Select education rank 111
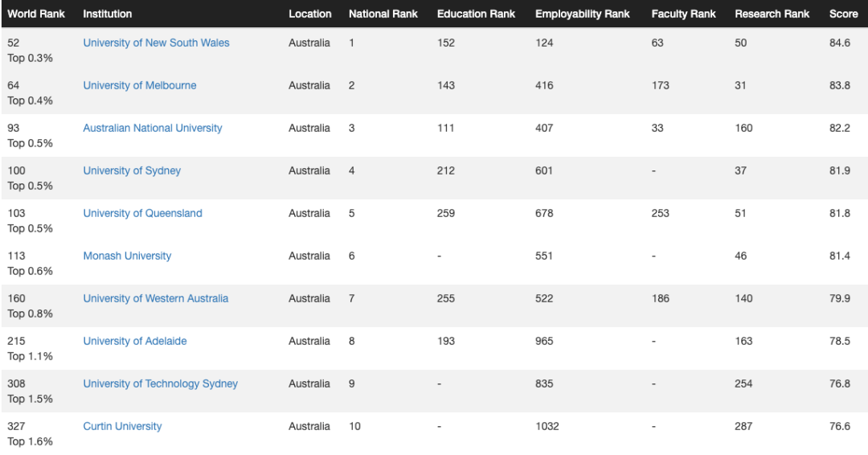Image resolution: width=868 pixels, height=455 pixels. (445, 128)
